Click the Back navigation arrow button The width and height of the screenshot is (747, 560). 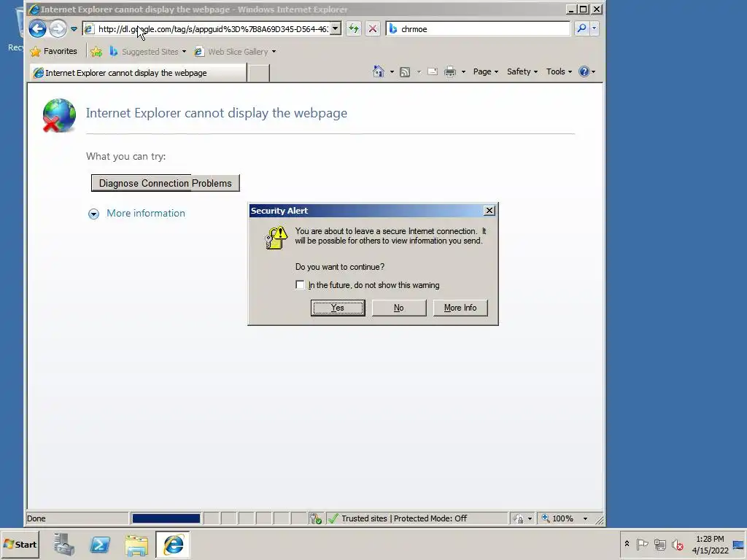coord(37,28)
